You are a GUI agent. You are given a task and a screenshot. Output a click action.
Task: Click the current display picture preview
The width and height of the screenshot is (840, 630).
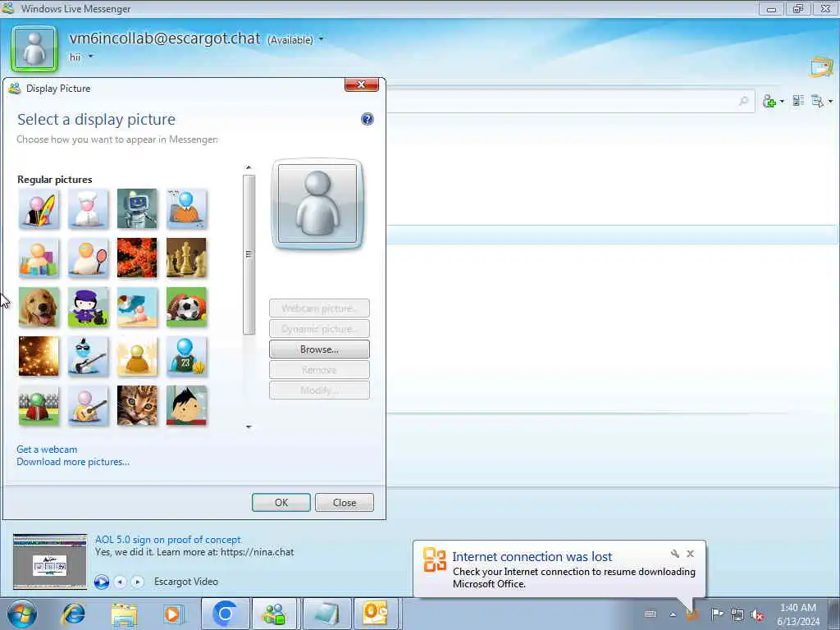pyautogui.click(x=317, y=203)
